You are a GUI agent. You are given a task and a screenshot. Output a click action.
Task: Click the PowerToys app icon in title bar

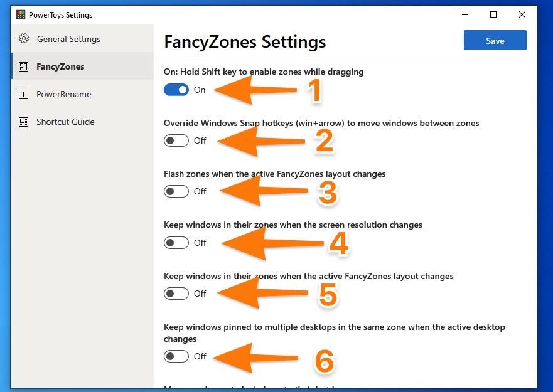(x=21, y=14)
